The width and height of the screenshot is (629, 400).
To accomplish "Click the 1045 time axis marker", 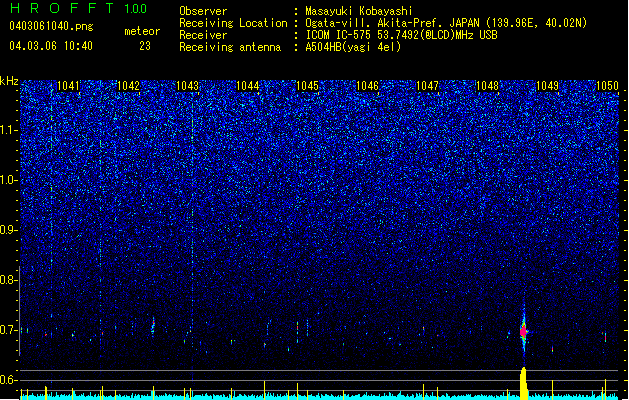I will click(307, 86).
